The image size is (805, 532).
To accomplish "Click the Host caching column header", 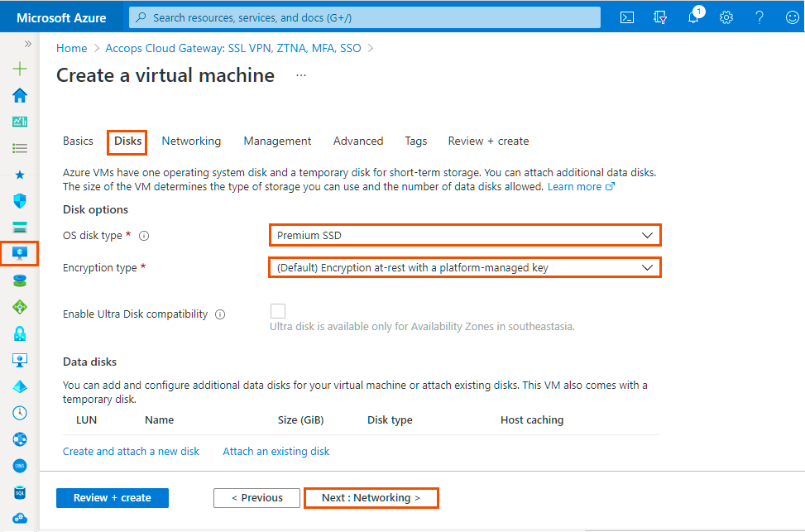I will pyautogui.click(x=532, y=420).
